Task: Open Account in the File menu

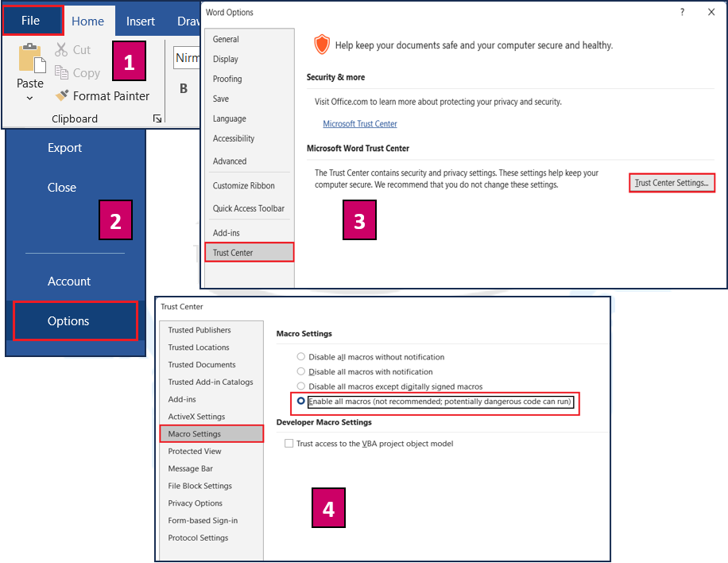Action: pyautogui.click(x=69, y=281)
